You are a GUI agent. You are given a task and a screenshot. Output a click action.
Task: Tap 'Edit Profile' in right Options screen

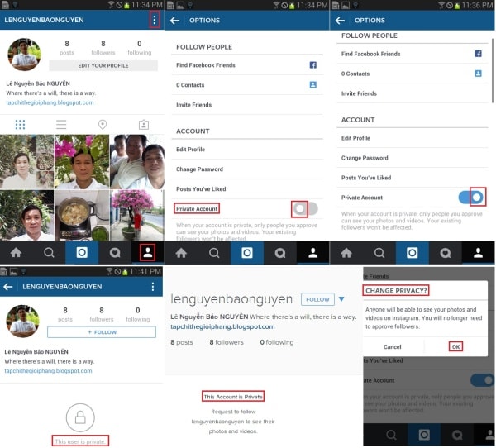(413, 138)
